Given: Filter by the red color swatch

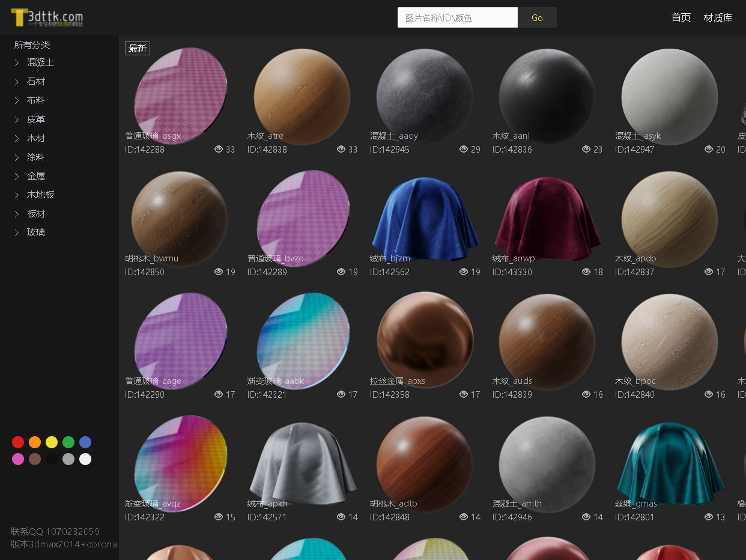Looking at the screenshot, I should (x=18, y=442).
